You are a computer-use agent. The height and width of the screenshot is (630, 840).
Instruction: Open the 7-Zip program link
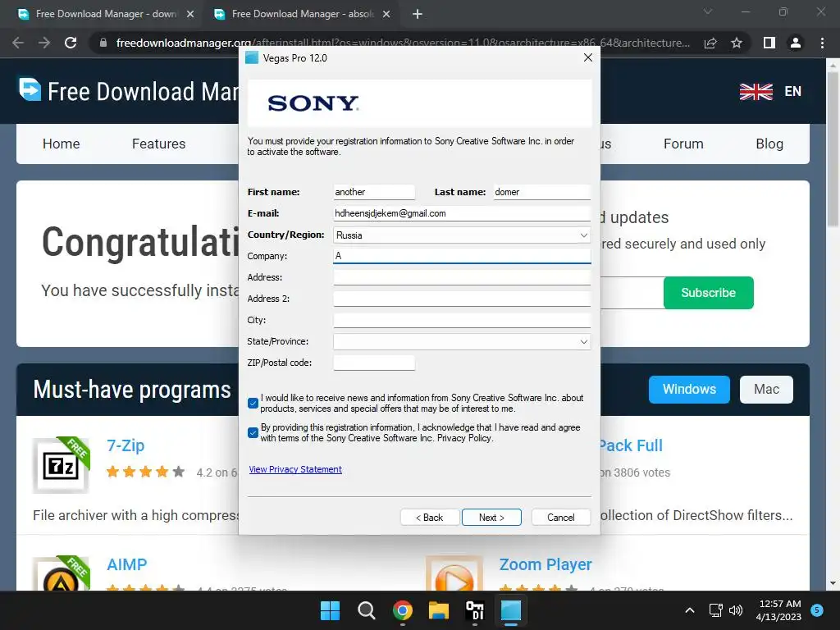pyautogui.click(x=126, y=445)
